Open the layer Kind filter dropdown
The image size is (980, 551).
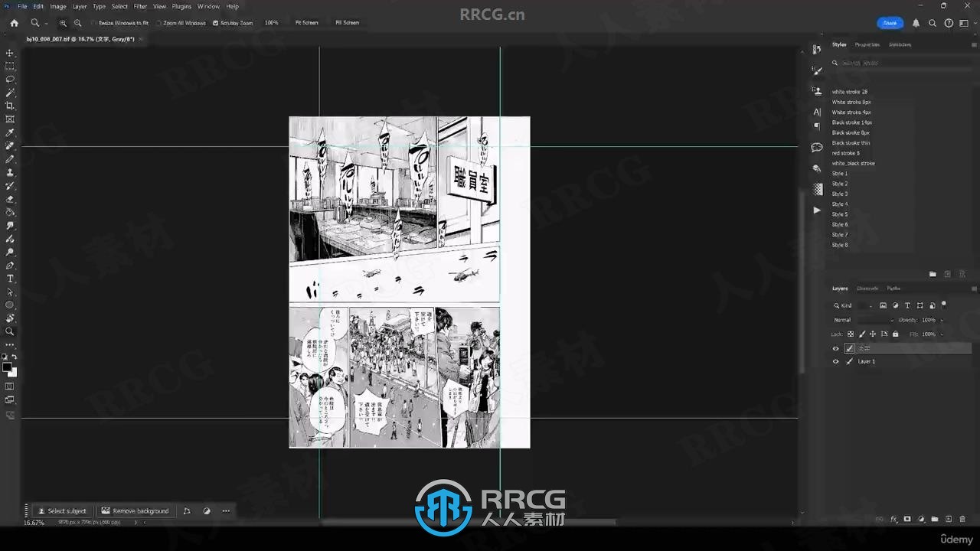[854, 305]
